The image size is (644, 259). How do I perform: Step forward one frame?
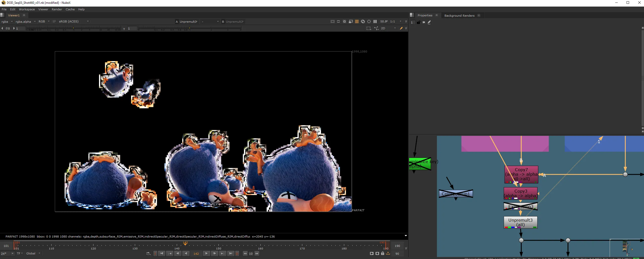click(x=214, y=253)
